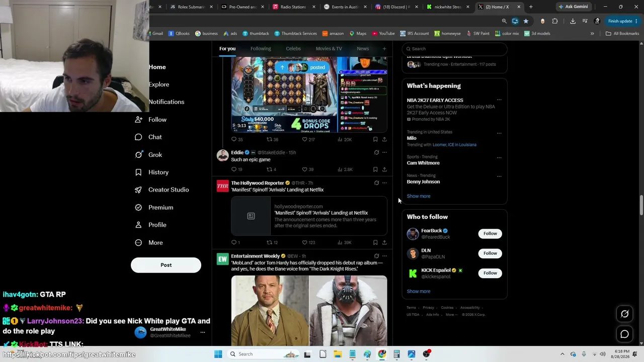Show more under What's happening

419,196
